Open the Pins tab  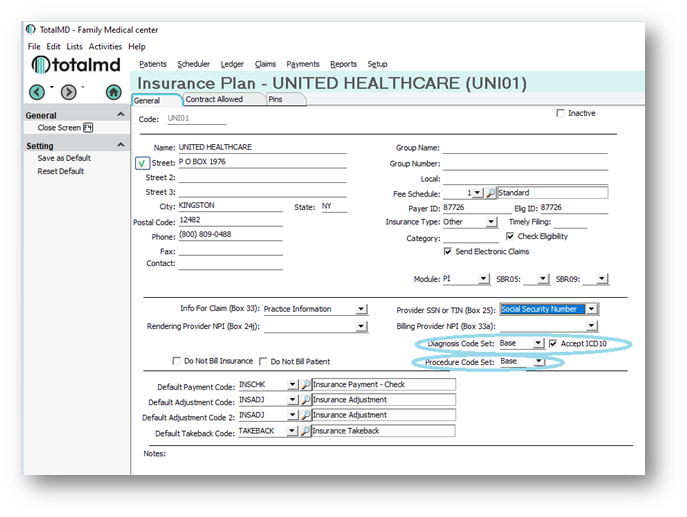tap(275, 100)
